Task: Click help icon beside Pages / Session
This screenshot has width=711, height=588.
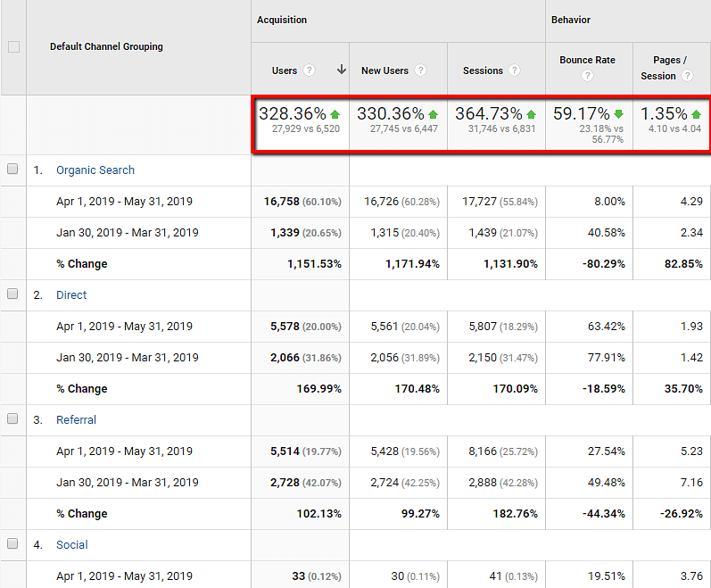Action: 688,76
